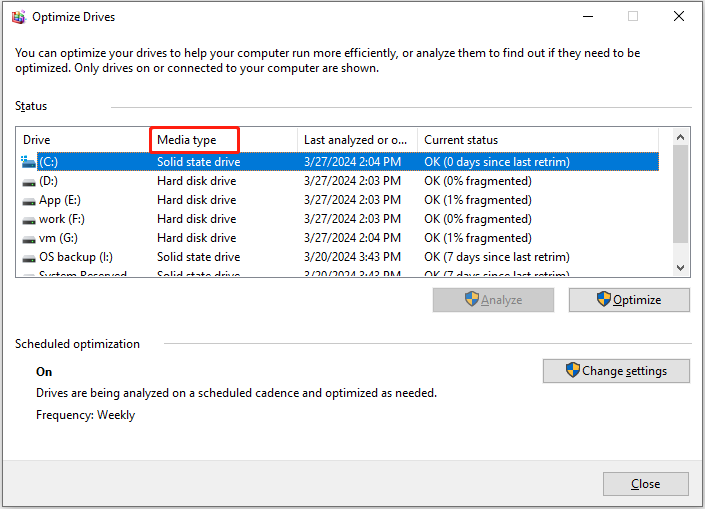705x509 pixels.
Task: Minimize the Optimize Drives window
Action: click(588, 17)
